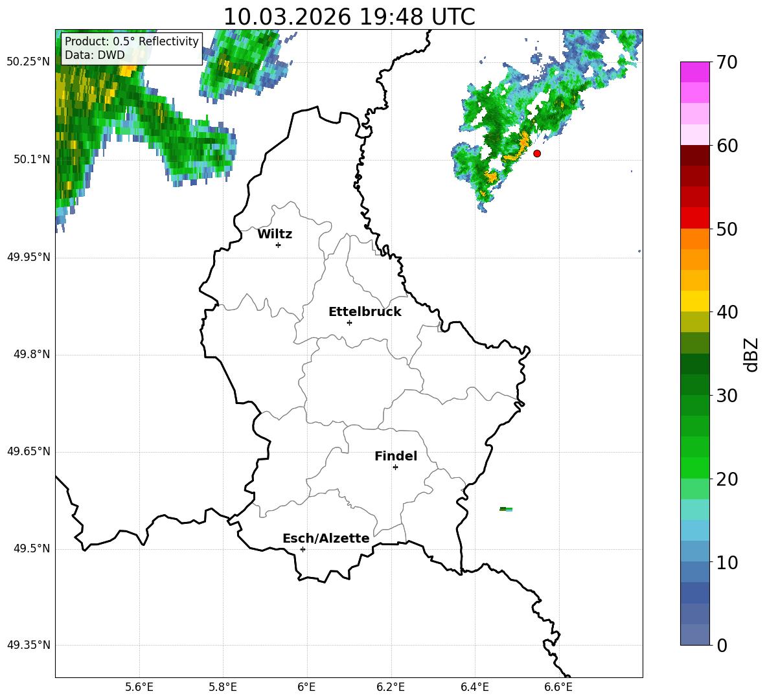Click the Ettelbruck station cross marker
Screen dimensions: 767x700
point(349,322)
